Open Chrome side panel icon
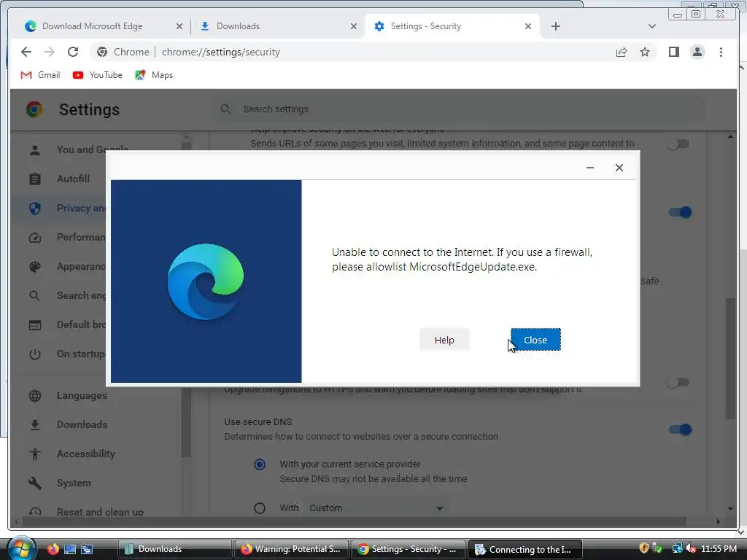The width and height of the screenshot is (747, 560). tap(673, 52)
